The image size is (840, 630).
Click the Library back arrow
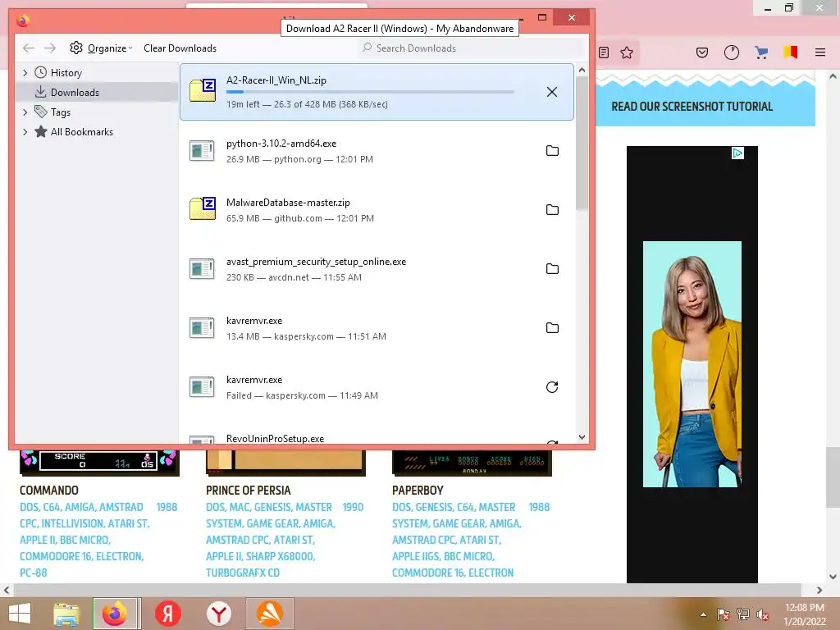pos(29,48)
